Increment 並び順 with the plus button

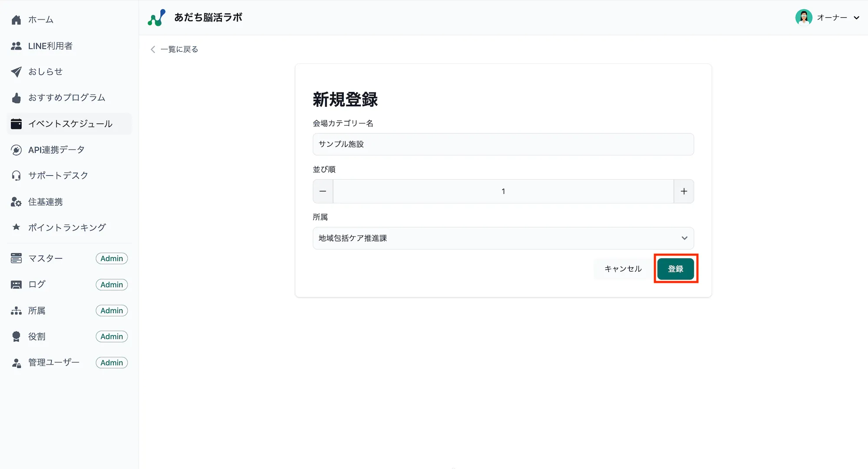point(684,191)
